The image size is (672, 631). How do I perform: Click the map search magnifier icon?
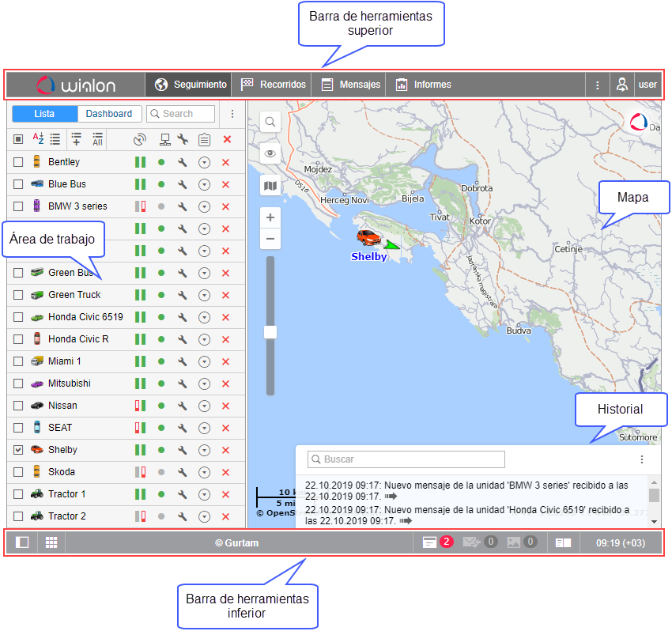[270, 122]
